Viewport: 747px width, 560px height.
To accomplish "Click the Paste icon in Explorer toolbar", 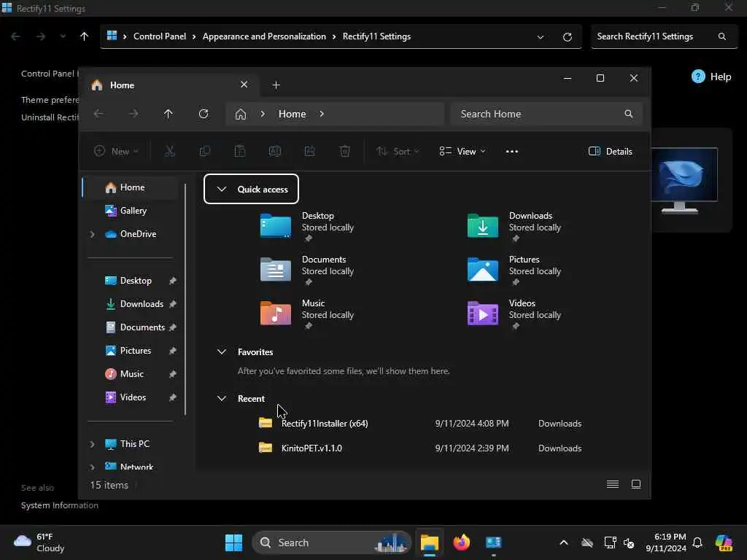I will pos(239,152).
